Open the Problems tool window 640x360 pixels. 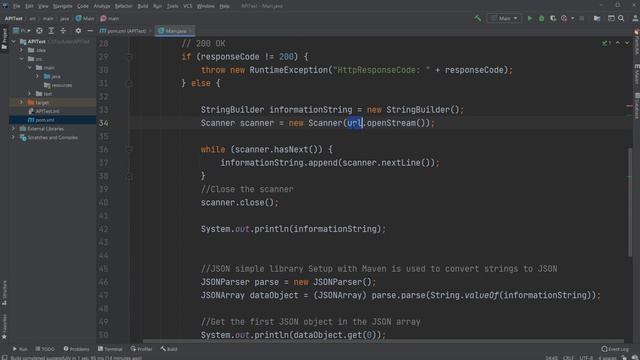pos(76,349)
